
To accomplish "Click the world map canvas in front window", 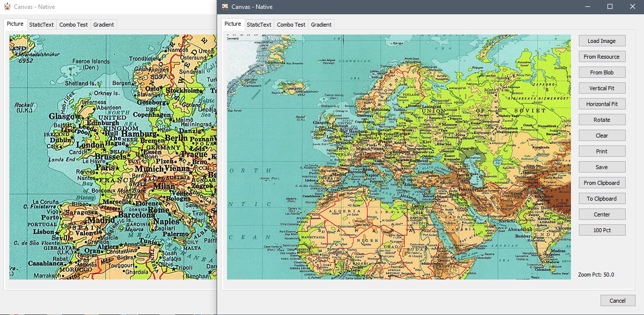I will pos(399,157).
